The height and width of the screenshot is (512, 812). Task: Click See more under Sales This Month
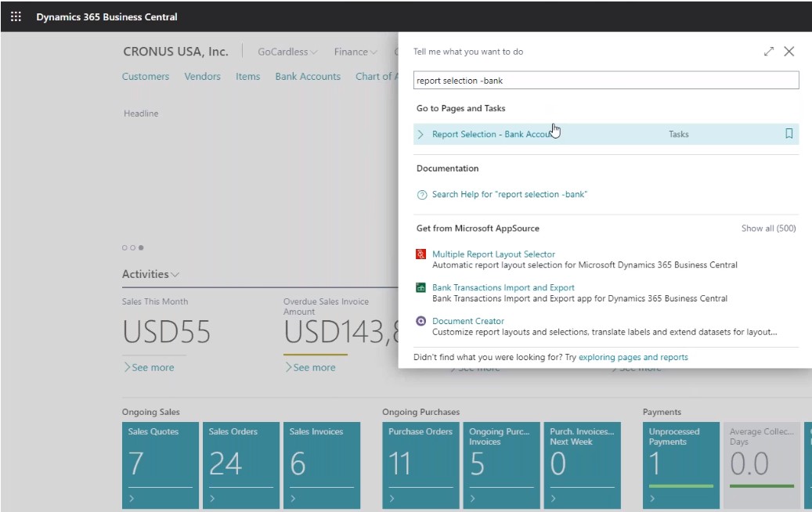pos(150,366)
